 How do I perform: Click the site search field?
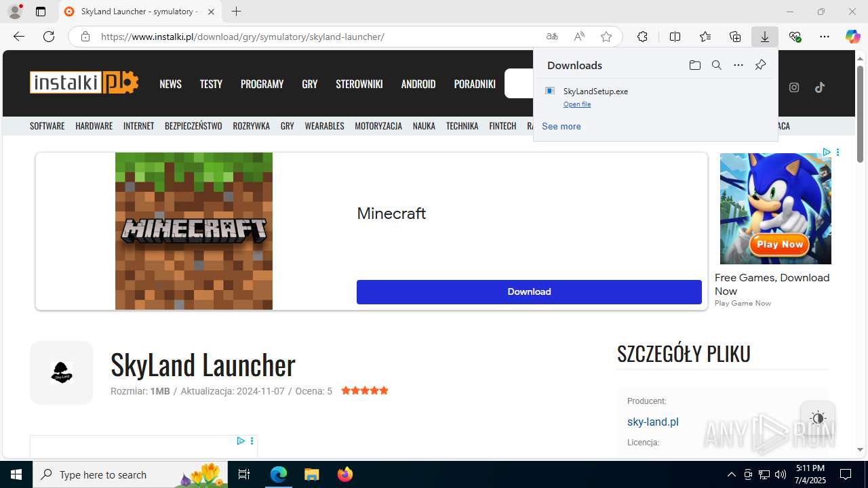click(x=519, y=84)
